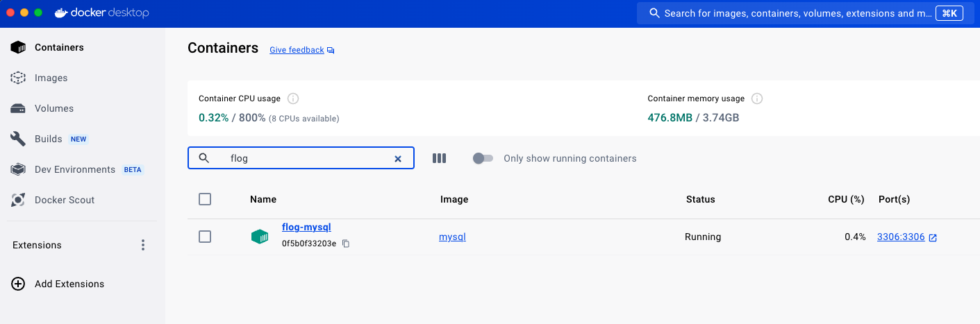Image resolution: width=980 pixels, height=324 pixels.
Task: Click the Add Extensions label
Action: point(69,284)
